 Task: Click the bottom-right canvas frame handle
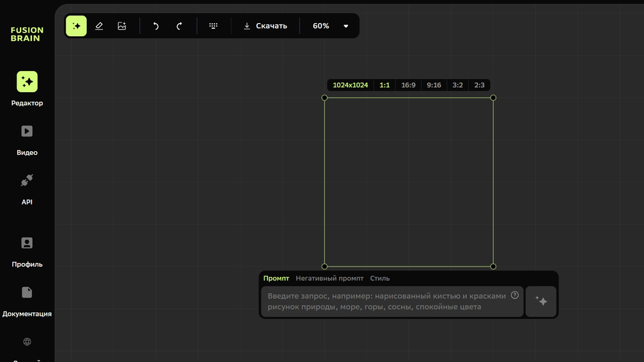(493, 267)
